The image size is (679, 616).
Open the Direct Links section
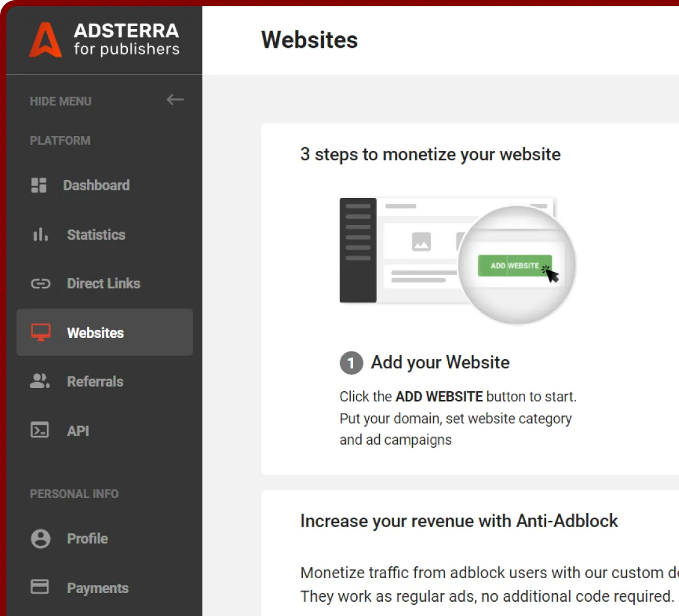click(104, 284)
